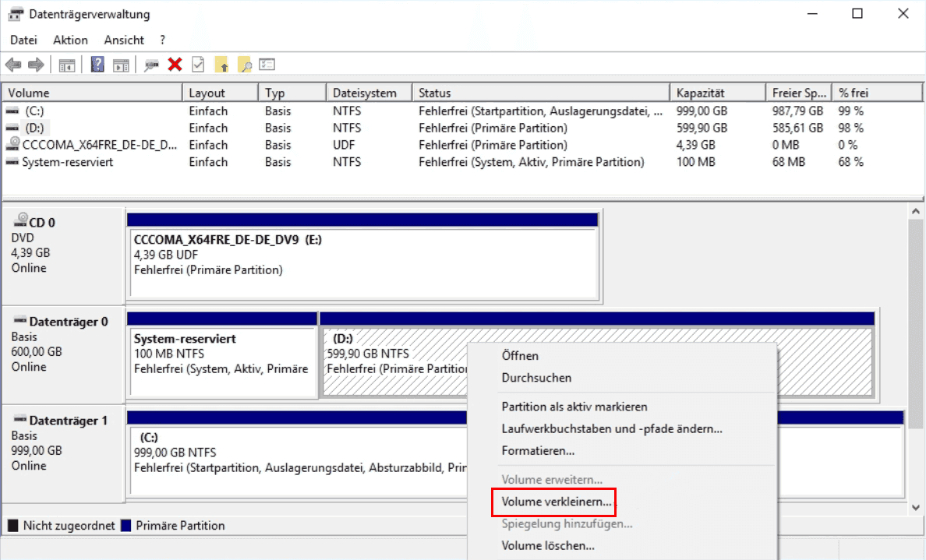Viewport: 926px width, 560px height.
Task: Open the Datei menu
Action: click(x=23, y=41)
